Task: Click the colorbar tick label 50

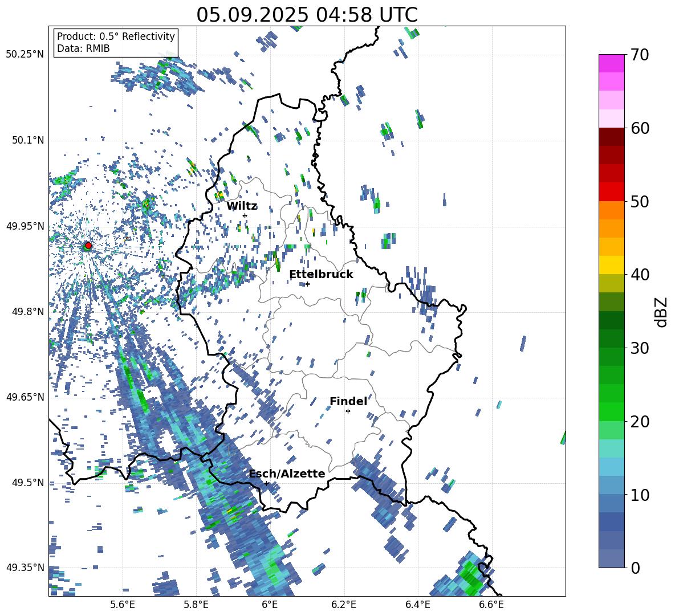Action: pos(640,201)
